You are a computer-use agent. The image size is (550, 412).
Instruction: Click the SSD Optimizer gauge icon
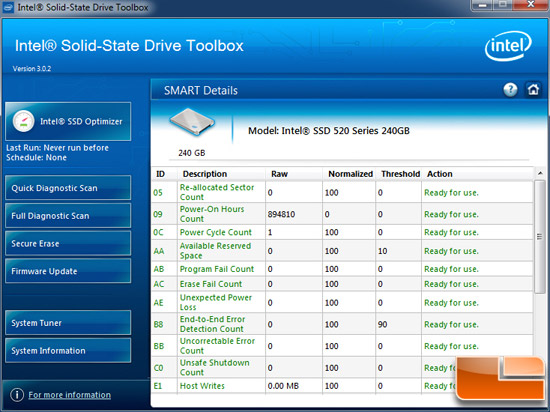click(23, 121)
